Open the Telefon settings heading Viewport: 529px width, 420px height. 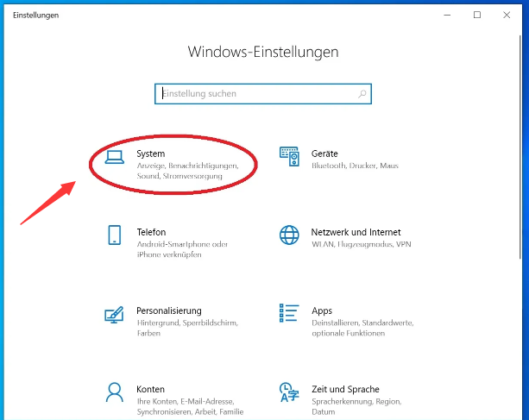151,232
